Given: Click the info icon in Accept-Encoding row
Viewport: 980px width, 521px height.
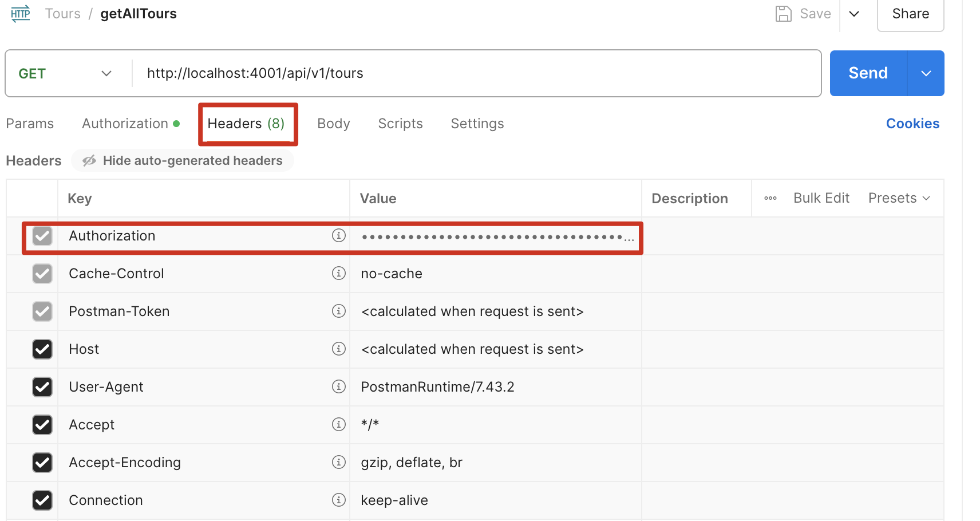Looking at the screenshot, I should coord(339,462).
